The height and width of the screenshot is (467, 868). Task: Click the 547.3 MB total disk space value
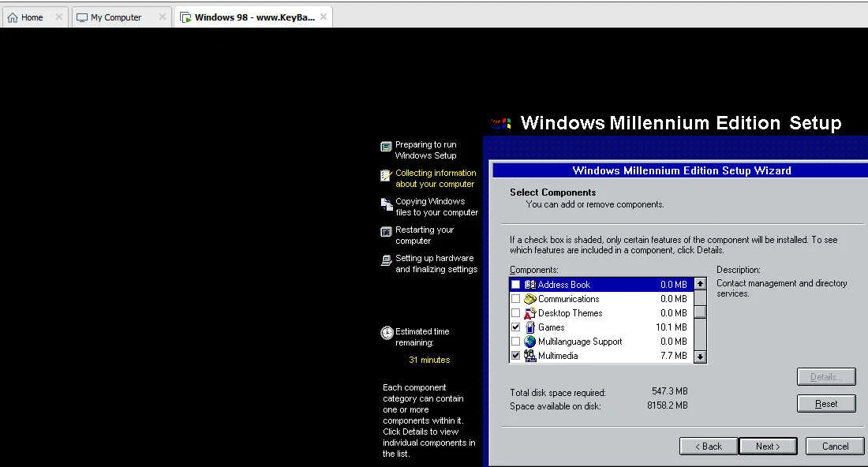click(670, 391)
